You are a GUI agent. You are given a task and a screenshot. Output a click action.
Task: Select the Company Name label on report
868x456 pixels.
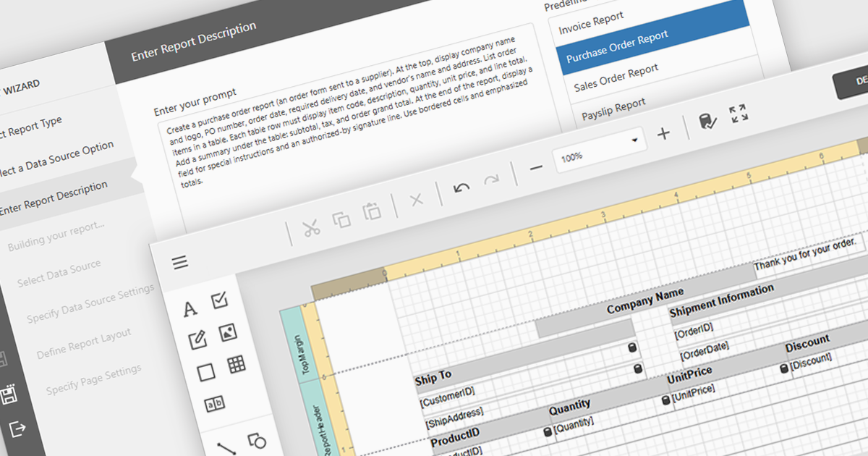644,301
